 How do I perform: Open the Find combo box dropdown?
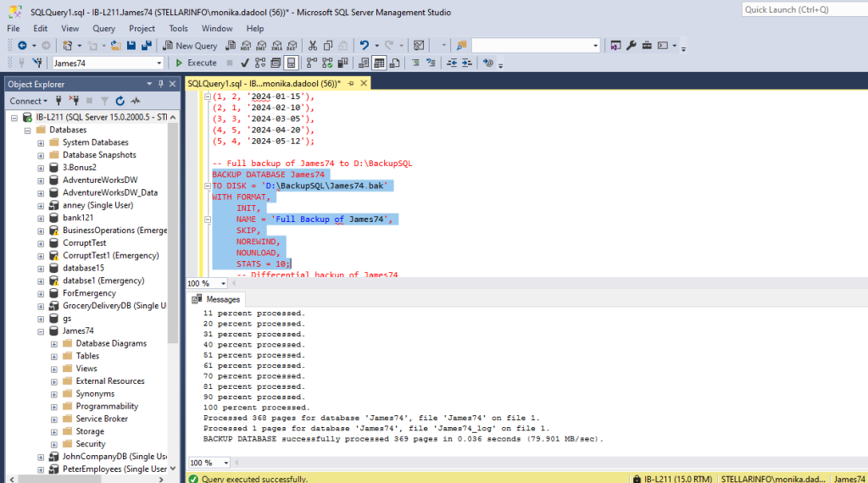(596, 46)
